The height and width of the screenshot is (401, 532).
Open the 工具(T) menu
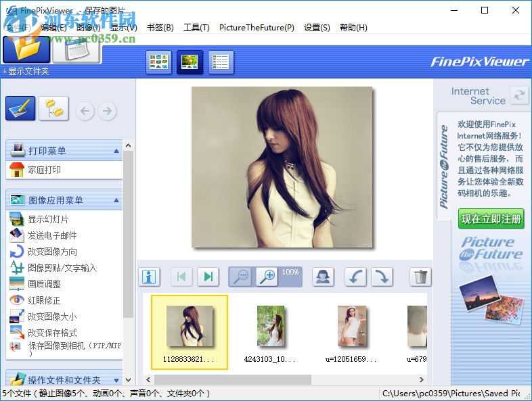(x=196, y=28)
